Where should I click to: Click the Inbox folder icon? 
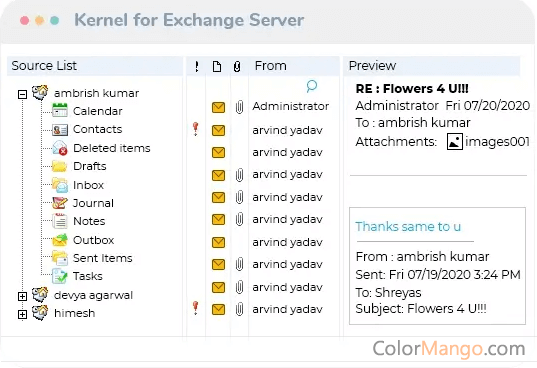[60, 185]
